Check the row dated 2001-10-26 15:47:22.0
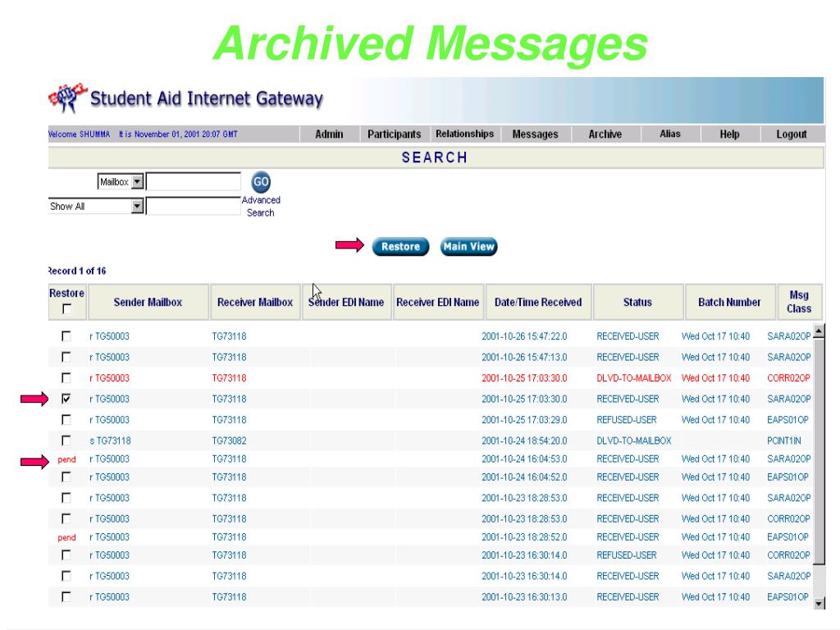The width and height of the screenshot is (840, 630). tap(66, 336)
